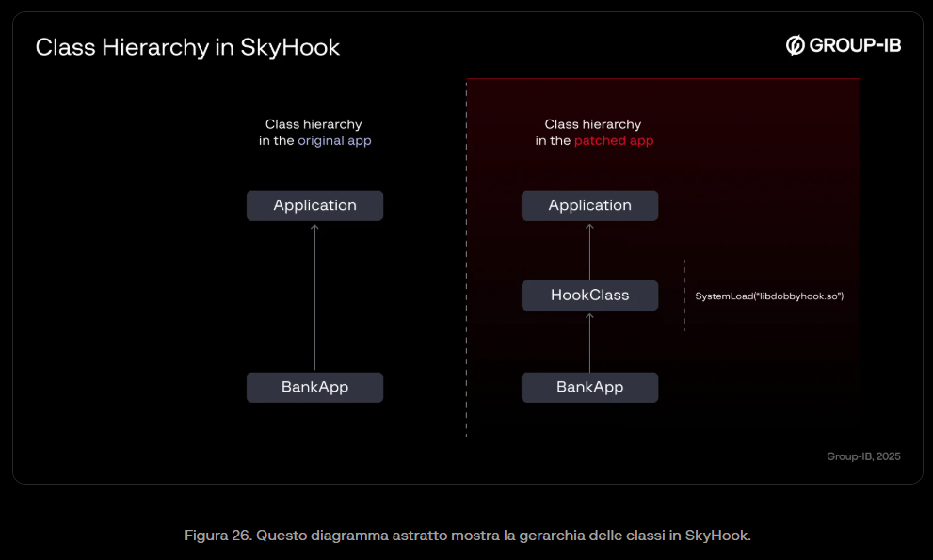The width and height of the screenshot is (933, 560).
Task: Click the HookClass box
Action: click(589, 296)
